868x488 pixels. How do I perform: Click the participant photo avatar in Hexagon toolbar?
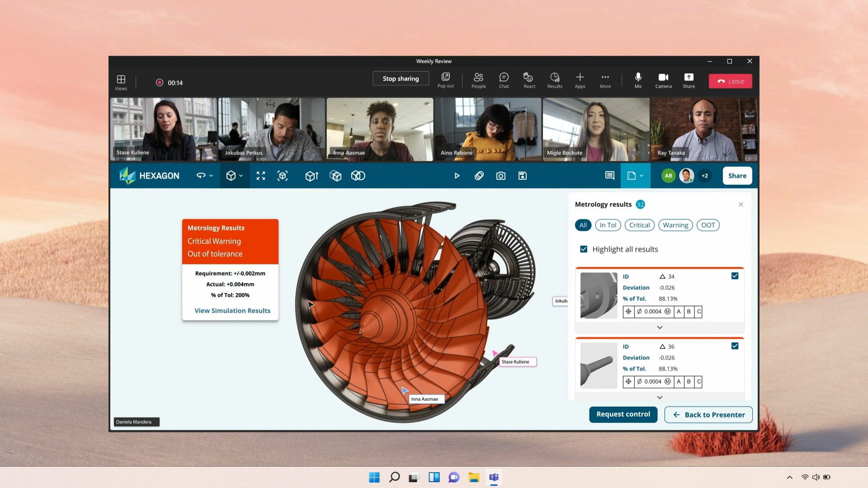pyautogui.click(x=687, y=176)
